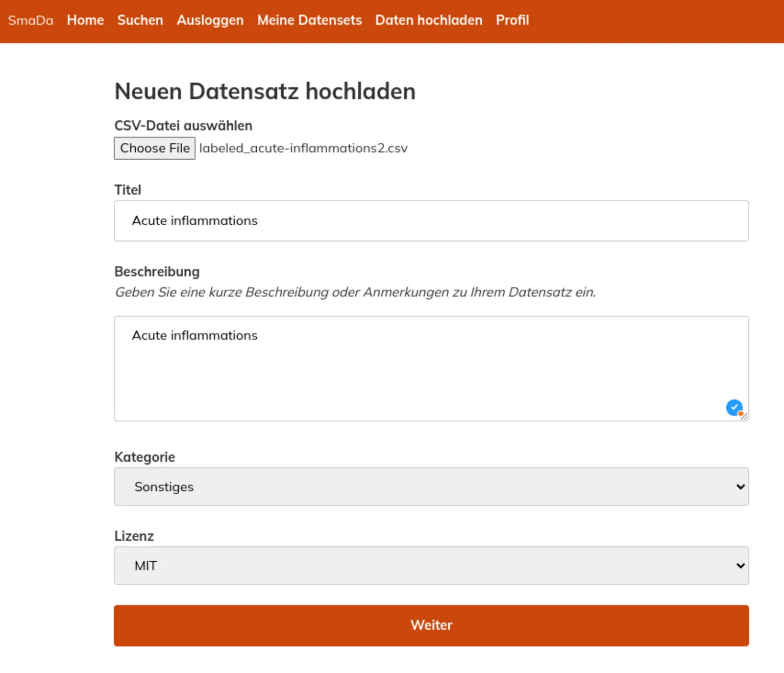This screenshot has width=784, height=673.
Task: Log out via Ausloggen
Action: point(210,20)
